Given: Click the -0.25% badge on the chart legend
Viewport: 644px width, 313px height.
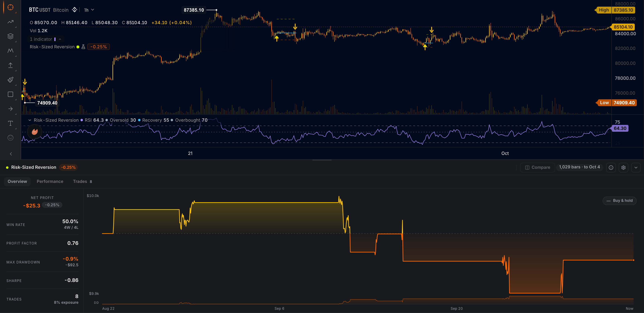Looking at the screenshot, I should tap(98, 47).
